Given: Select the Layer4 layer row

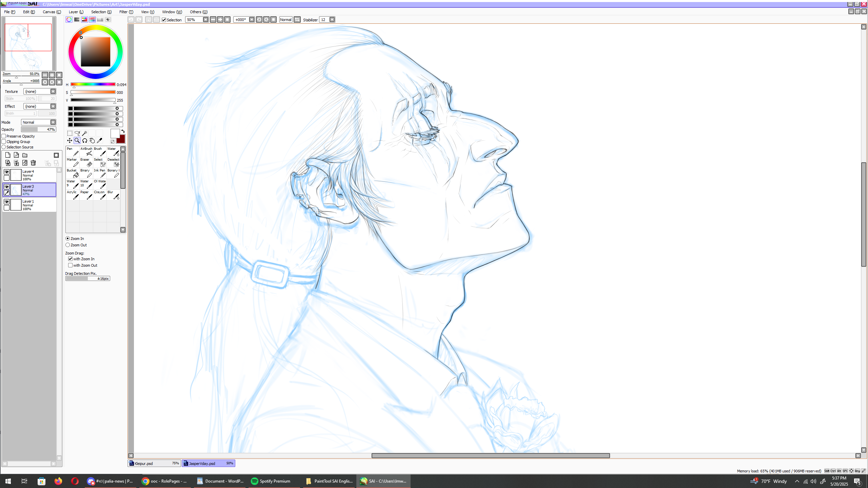Looking at the screenshot, I should 29,175.
